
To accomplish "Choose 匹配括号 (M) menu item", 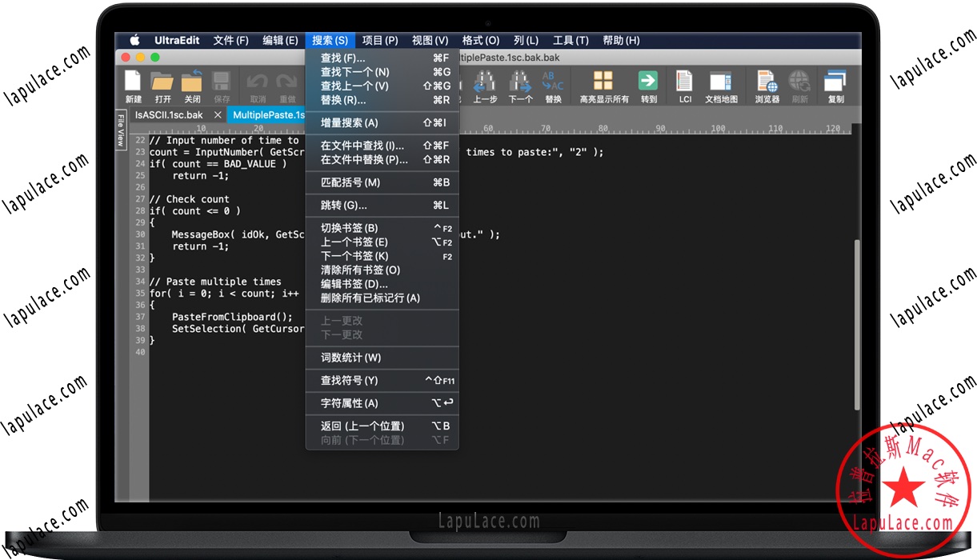I will coord(350,182).
